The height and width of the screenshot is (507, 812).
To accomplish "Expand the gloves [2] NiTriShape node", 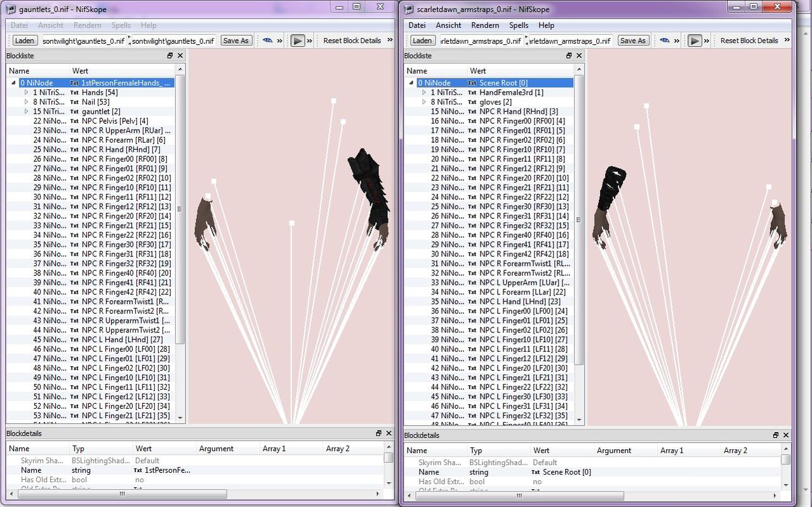I will [x=424, y=102].
